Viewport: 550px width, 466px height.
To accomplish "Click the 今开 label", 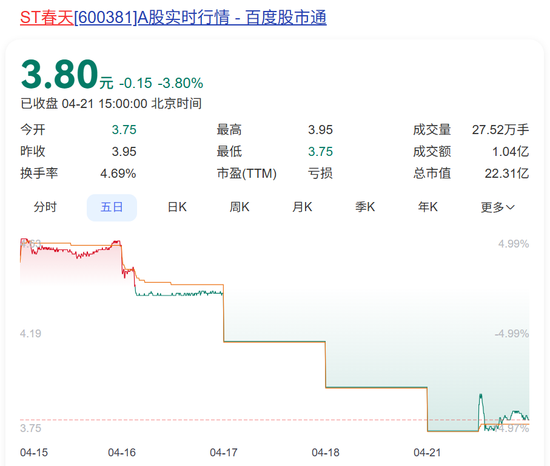I will (33, 130).
